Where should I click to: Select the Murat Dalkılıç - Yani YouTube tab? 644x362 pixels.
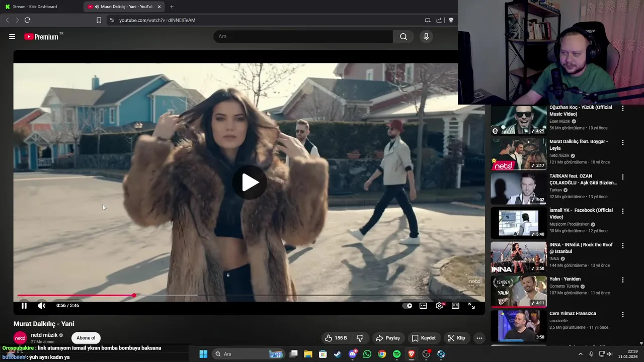coord(123,7)
